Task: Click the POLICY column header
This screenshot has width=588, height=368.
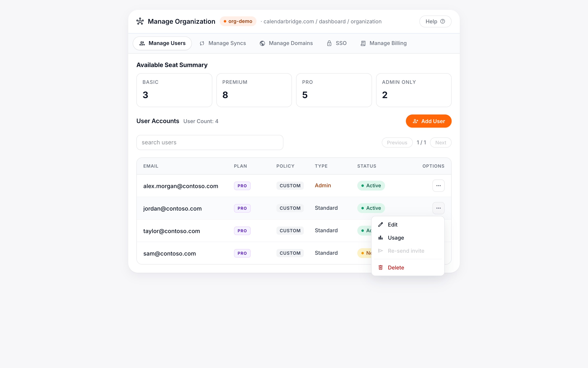Action: click(x=285, y=166)
